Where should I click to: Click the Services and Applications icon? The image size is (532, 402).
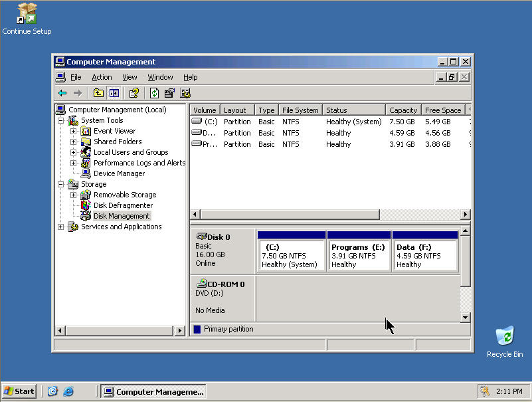[73, 227]
